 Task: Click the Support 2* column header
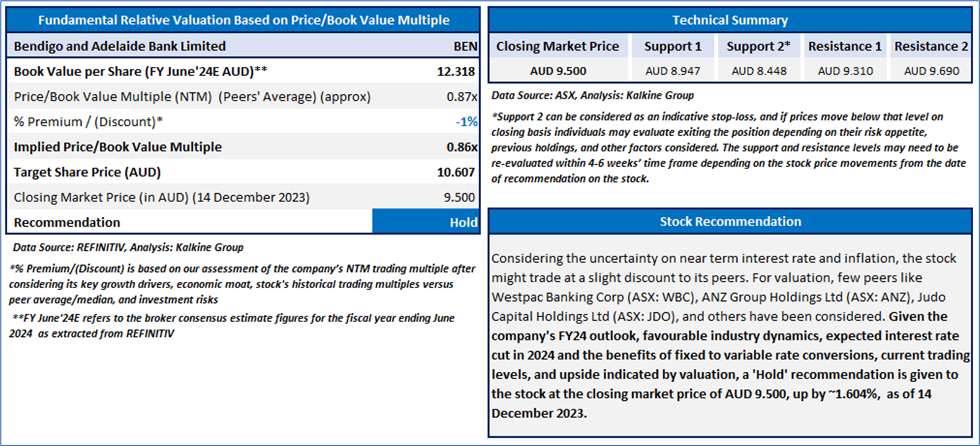(x=758, y=46)
